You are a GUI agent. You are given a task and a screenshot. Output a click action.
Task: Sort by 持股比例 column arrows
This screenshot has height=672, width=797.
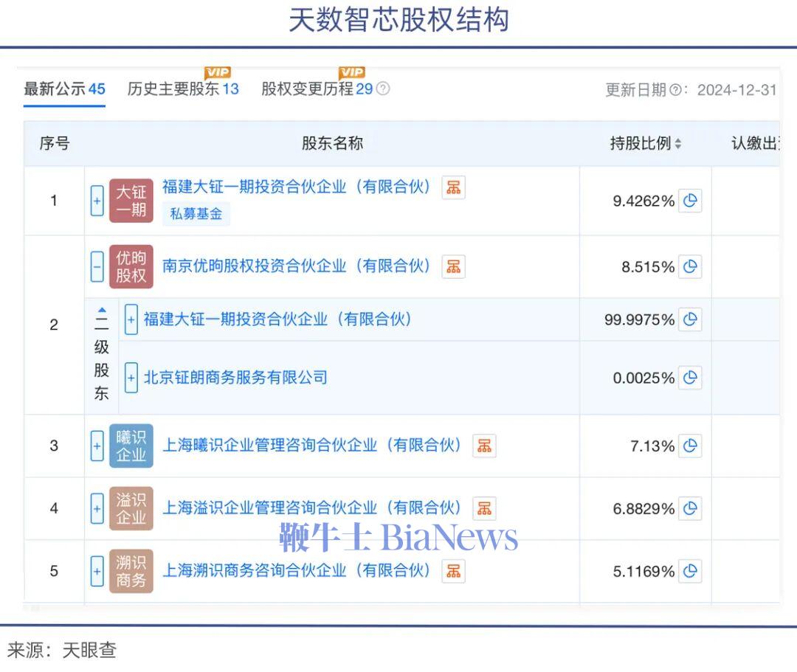point(678,144)
